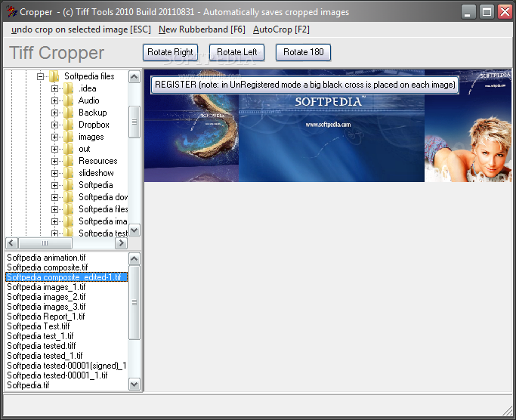Expand the Audio folder node
The height and width of the screenshot is (420, 516).
tap(54, 100)
